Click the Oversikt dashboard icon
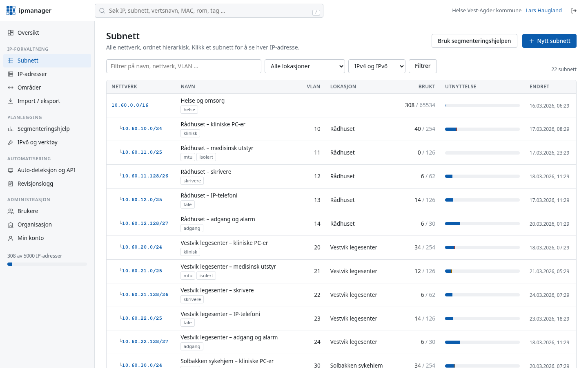 (x=11, y=33)
